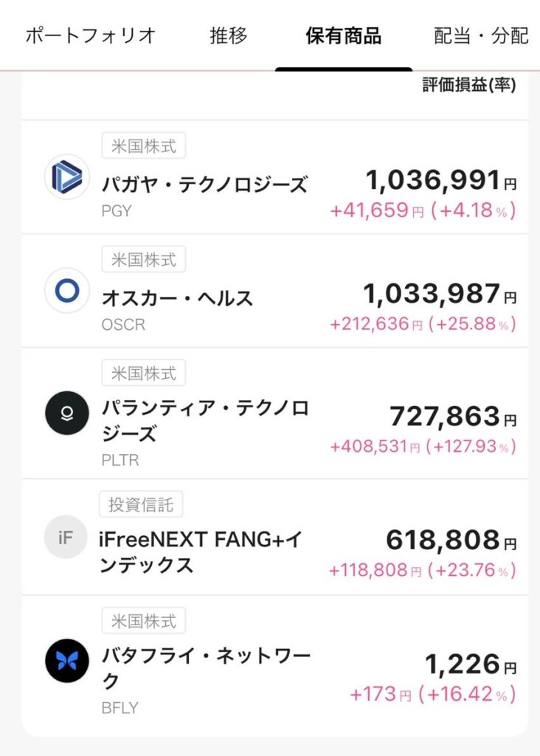The height and width of the screenshot is (756, 540).
Task: Open the 推移 tab
Action: (x=229, y=35)
